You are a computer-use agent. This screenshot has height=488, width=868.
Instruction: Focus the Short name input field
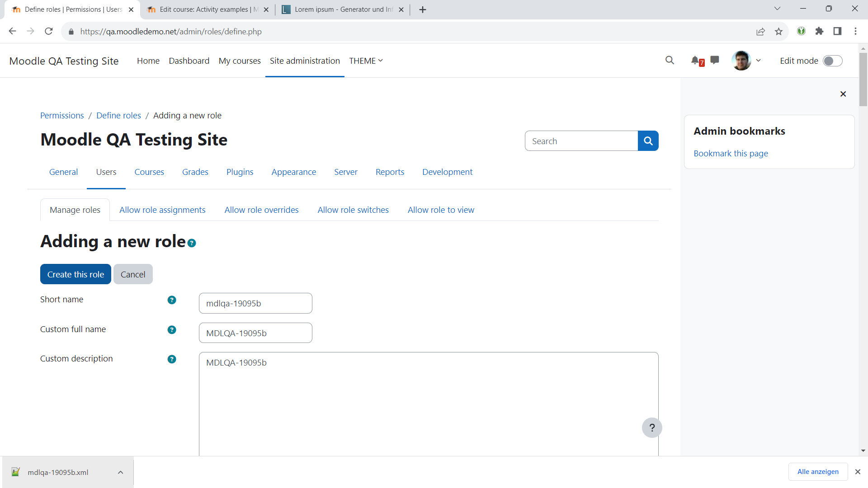[255, 303]
